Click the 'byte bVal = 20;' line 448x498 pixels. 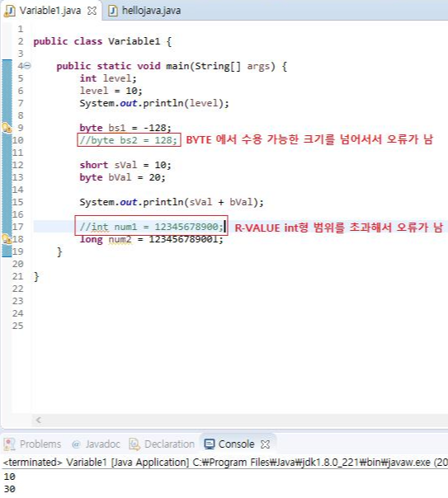click(122, 177)
